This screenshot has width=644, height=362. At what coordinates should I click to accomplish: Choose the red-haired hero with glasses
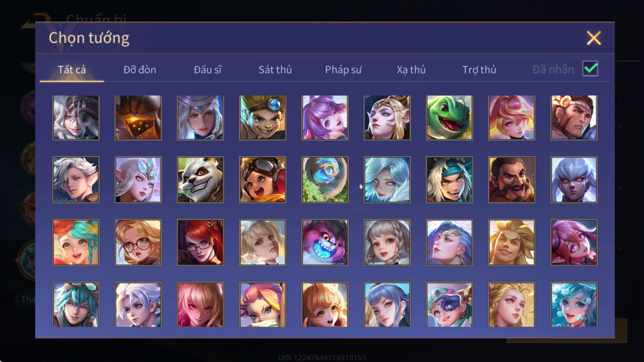200,243
